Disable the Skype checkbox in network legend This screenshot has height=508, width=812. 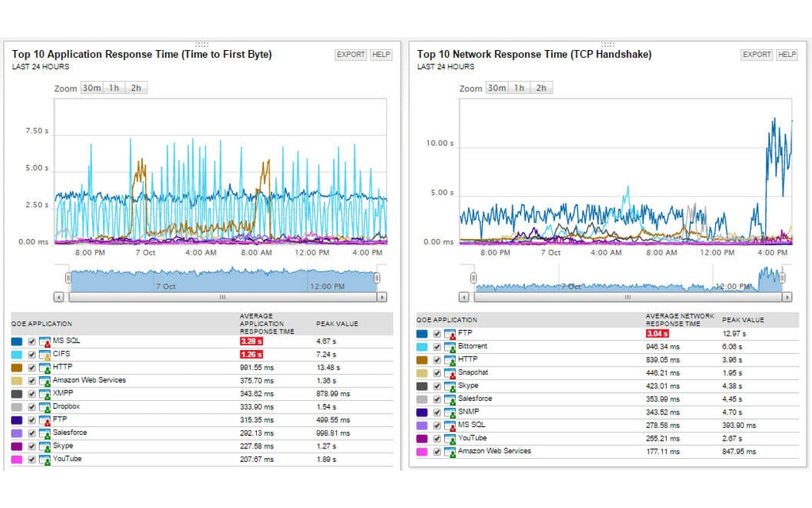coord(437,385)
